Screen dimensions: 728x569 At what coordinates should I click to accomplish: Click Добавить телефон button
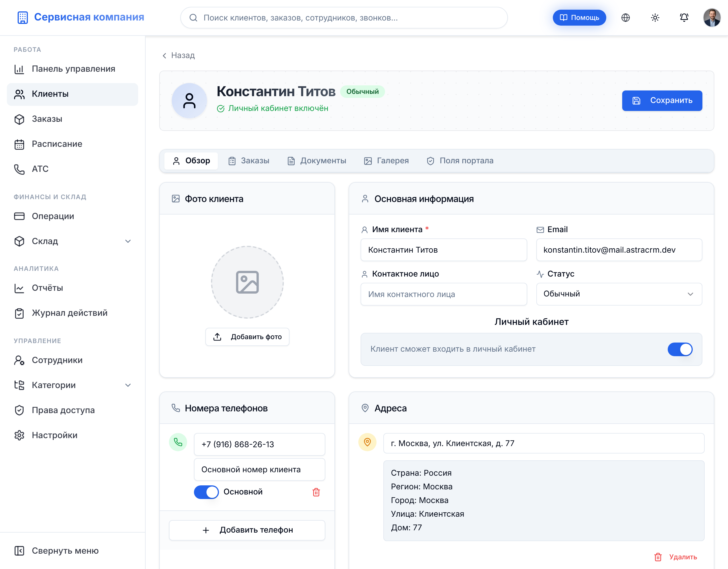247,530
